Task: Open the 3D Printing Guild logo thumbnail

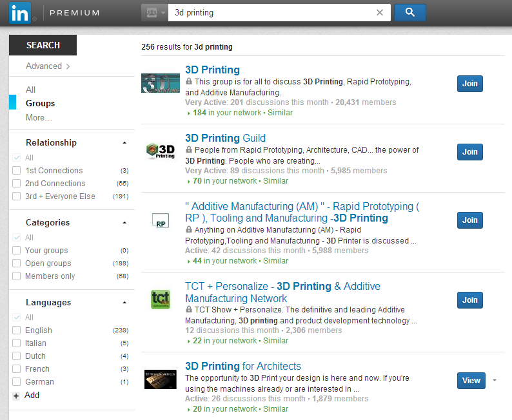Action: (161, 151)
